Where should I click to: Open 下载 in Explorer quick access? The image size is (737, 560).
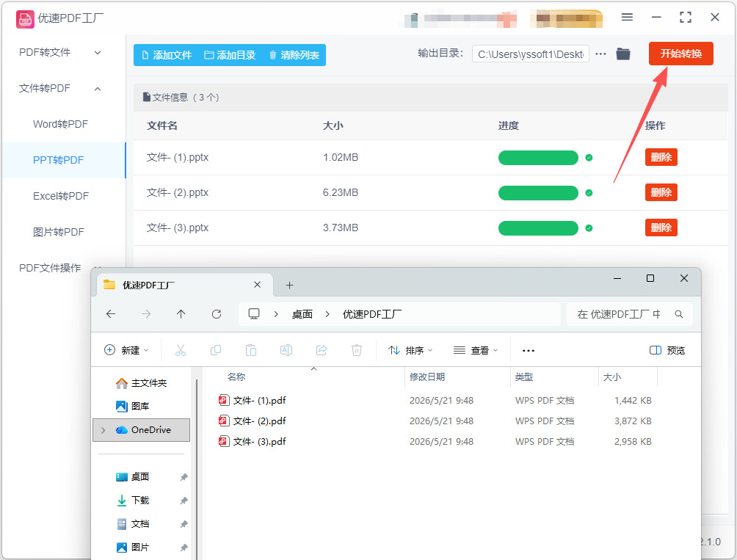(x=133, y=501)
